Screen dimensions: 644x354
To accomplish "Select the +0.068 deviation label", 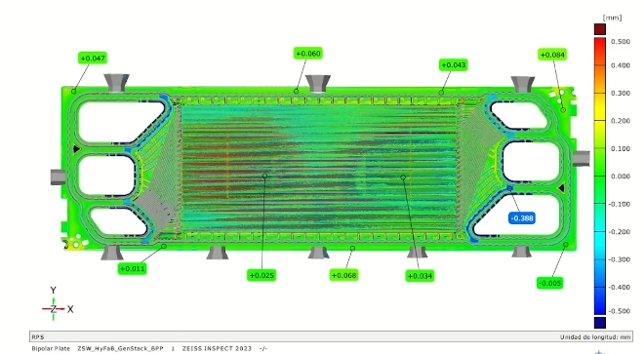I will pyautogui.click(x=343, y=275).
